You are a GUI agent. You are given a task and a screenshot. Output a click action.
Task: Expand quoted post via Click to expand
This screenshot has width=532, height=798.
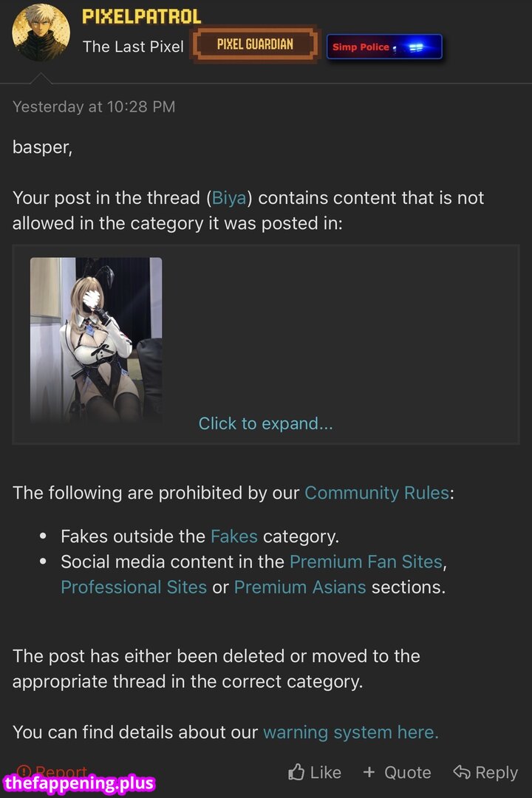click(x=266, y=423)
